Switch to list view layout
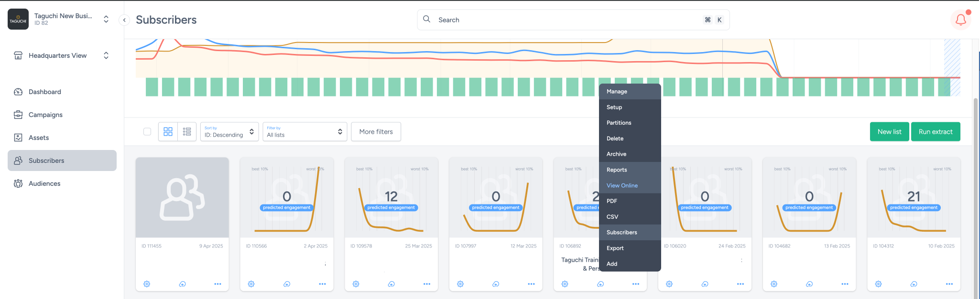 pyautogui.click(x=187, y=132)
